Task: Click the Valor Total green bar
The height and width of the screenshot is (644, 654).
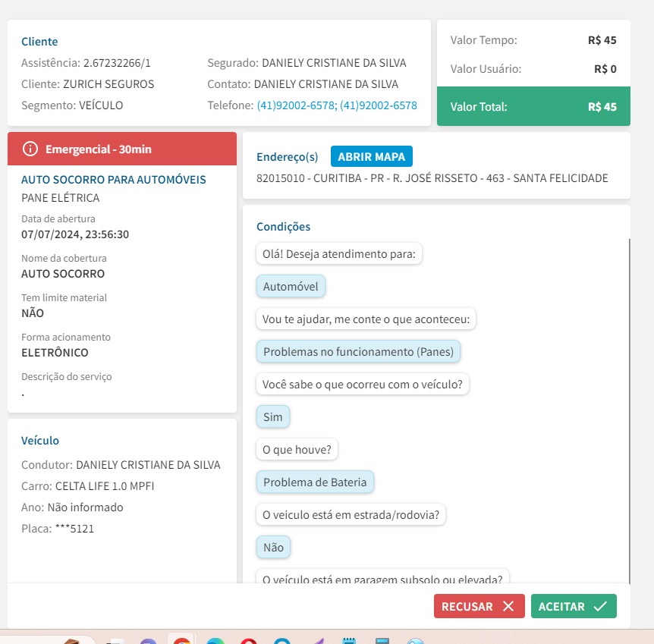Action: coord(533,106)
